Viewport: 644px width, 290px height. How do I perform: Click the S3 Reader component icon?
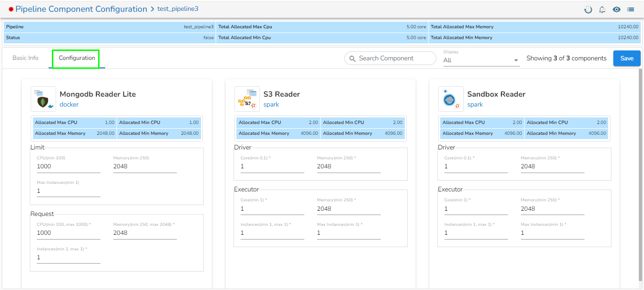coord(247,99)
